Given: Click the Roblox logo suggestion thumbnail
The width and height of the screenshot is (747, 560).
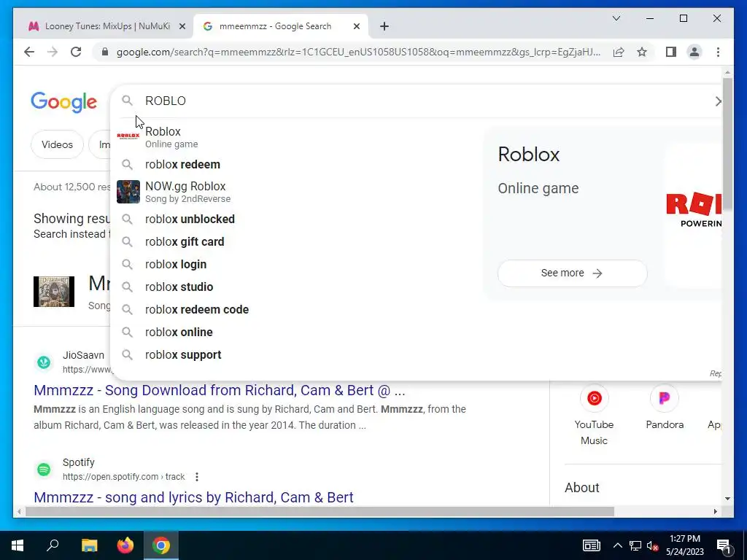Looking at the screenshot, I should pos(128,136).
